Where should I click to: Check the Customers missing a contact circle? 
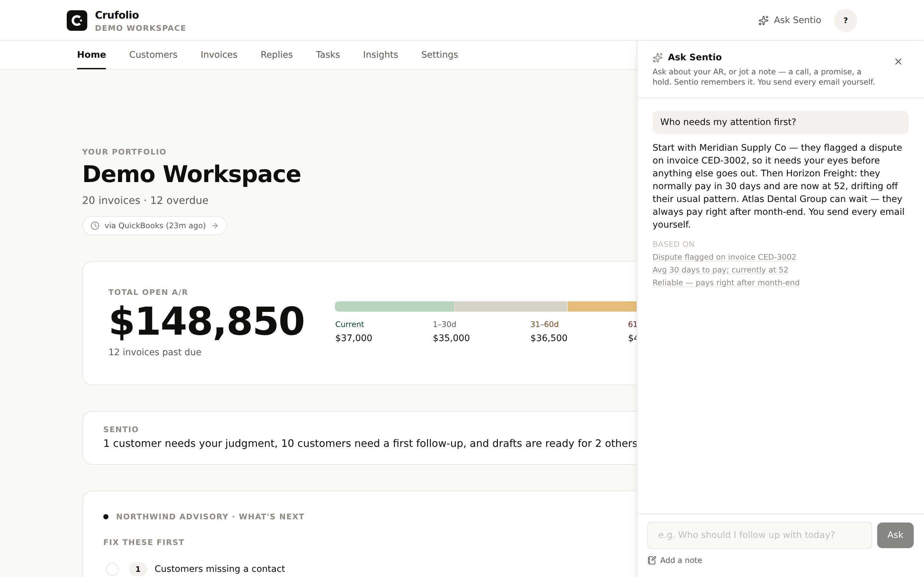pos(112,569)
